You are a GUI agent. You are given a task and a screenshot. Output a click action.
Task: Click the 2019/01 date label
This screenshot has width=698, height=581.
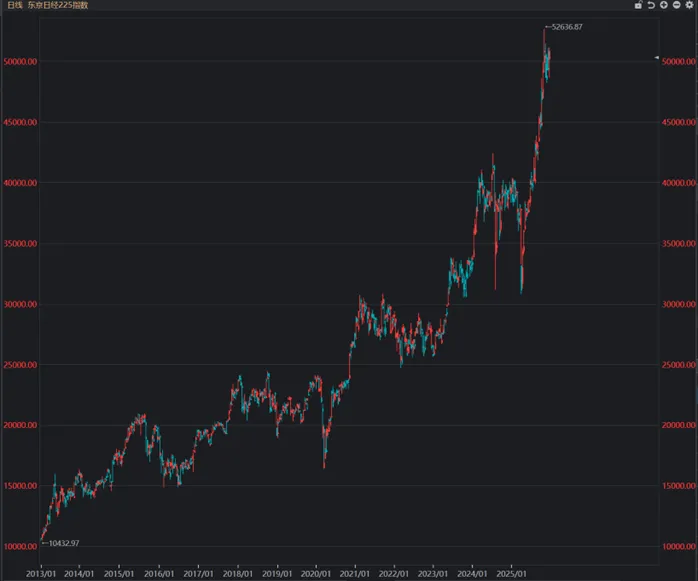[x=277, y=574]
